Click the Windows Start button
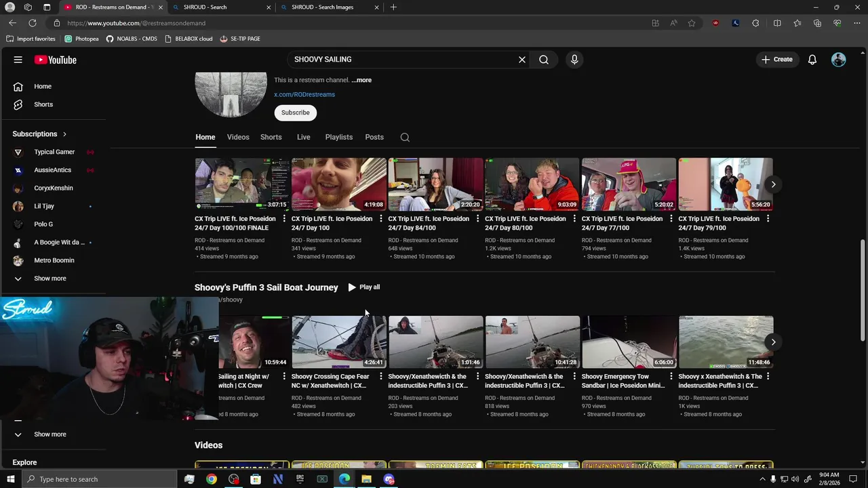Screen dimensions: 868x488 [x=10, y=479]
